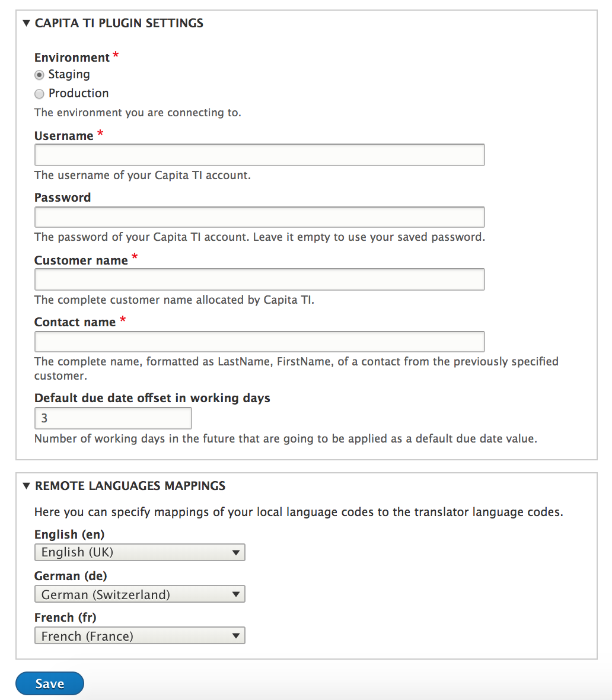Select the Staging environment radio button

pyautogui.click(x=39, y=75)
